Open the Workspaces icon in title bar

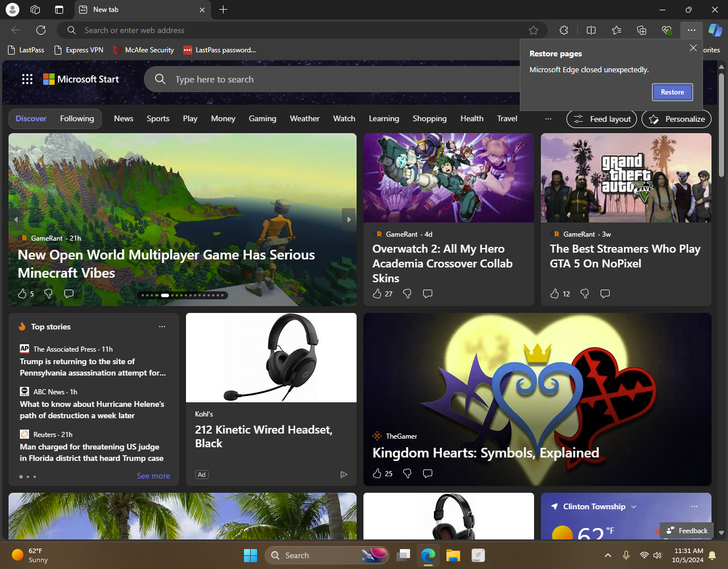pos(35,10)
